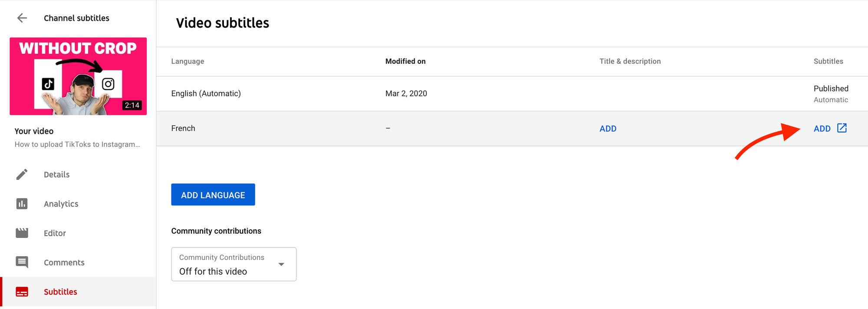Click the back arrow beside Channel subtitles
The width and height of the screenshot is (868, 309).
pyautogui.click(x=22, y=18)
